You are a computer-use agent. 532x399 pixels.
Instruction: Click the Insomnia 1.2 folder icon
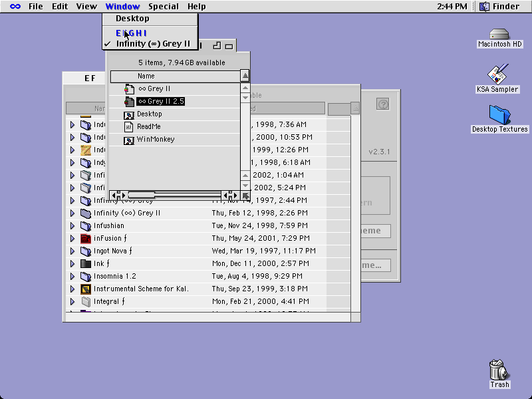(86, 276)
